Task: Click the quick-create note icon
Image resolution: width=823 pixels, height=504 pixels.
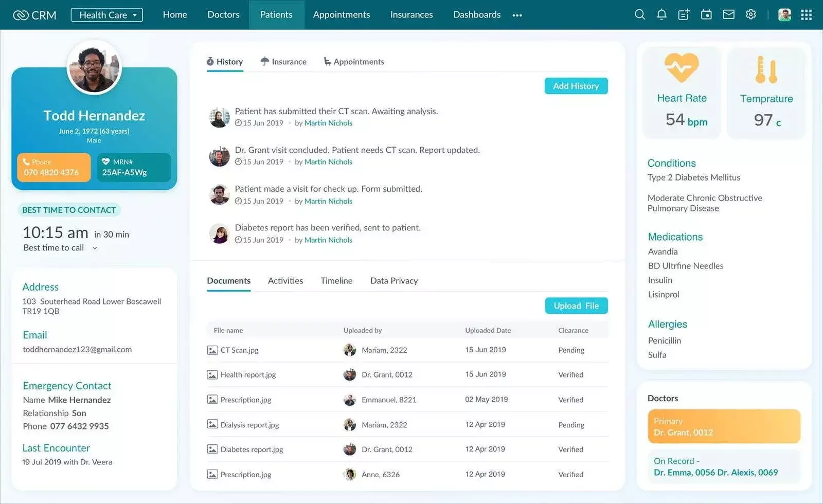Action: [x=684, y=14]
